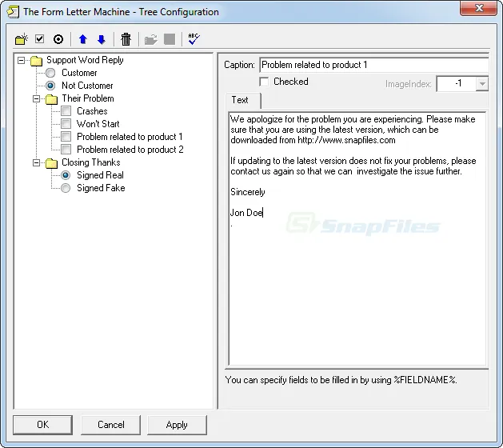Move item down with blue down arrow
503x448 pixels.
[x=102, y=39]
